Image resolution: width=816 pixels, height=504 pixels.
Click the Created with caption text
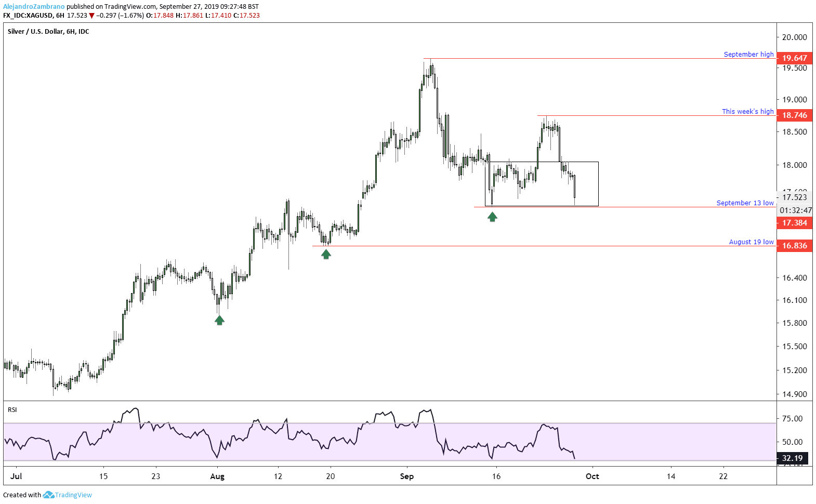click(22, 495)
